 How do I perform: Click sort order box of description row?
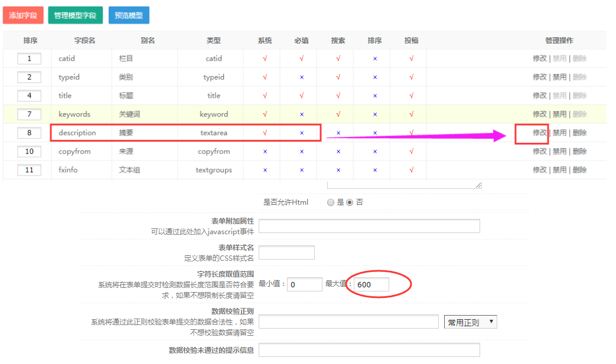(29, 133)
